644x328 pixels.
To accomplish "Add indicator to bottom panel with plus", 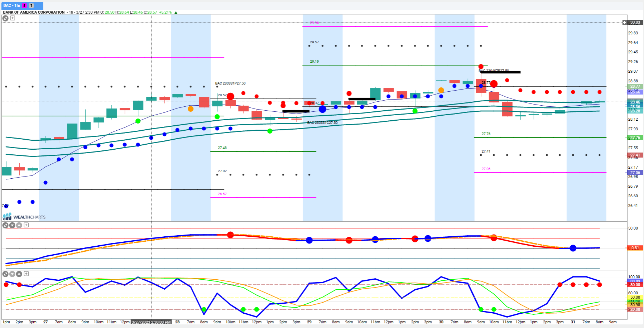I will (x=26, y=274).
